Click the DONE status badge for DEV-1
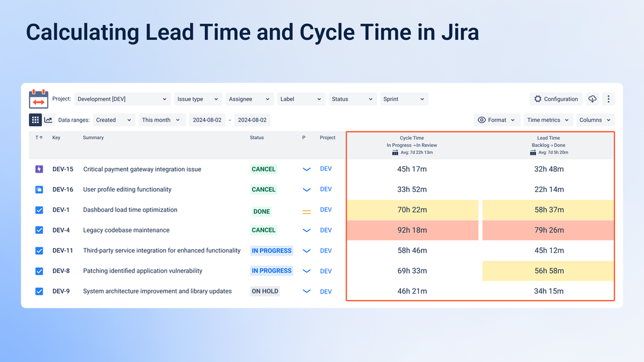The height and width of the screenshot is (362, 644). tap(262, 211)
